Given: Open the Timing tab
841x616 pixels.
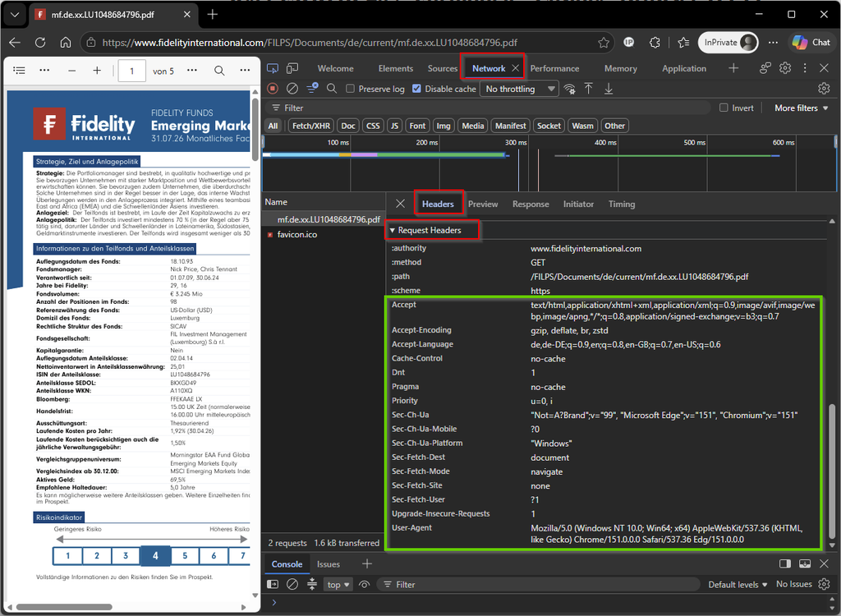Looking at the screenshot, I should click(x=622, y=204).
